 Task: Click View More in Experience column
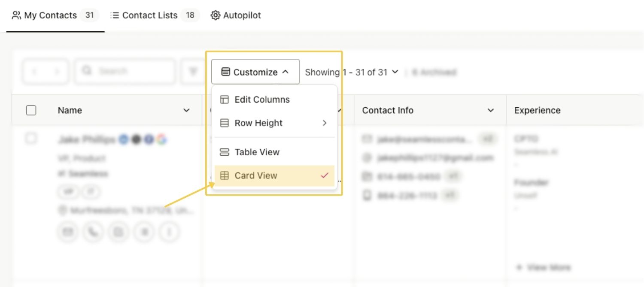543,267
